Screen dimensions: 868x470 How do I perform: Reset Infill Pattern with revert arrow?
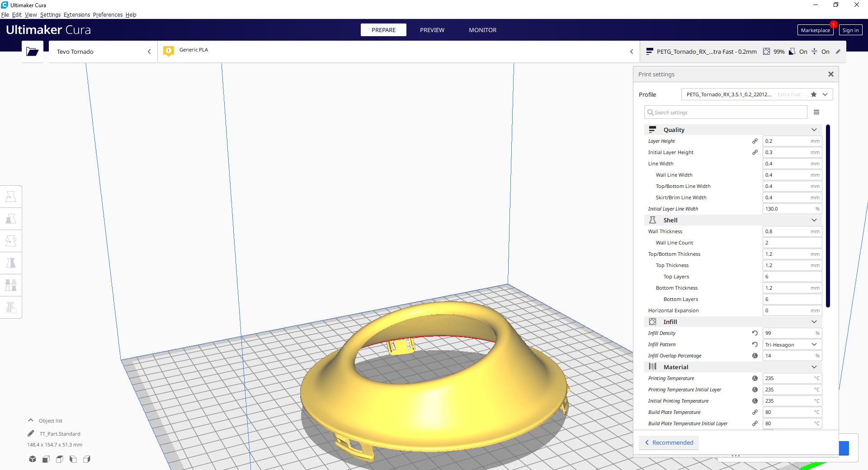tap(755, 344)
